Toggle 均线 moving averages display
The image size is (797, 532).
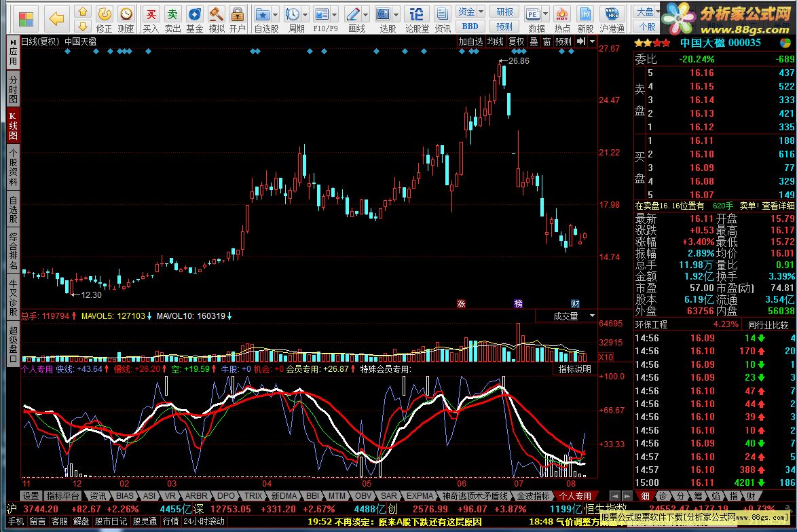tap(495, 41)
